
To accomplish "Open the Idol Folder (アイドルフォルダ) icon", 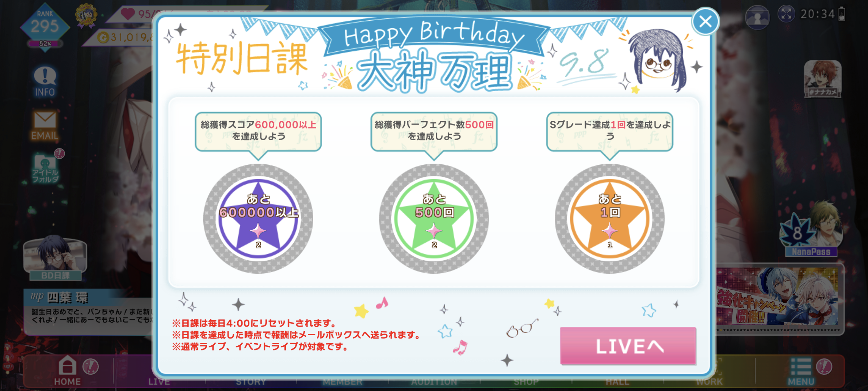I will [x=46, y=168].
